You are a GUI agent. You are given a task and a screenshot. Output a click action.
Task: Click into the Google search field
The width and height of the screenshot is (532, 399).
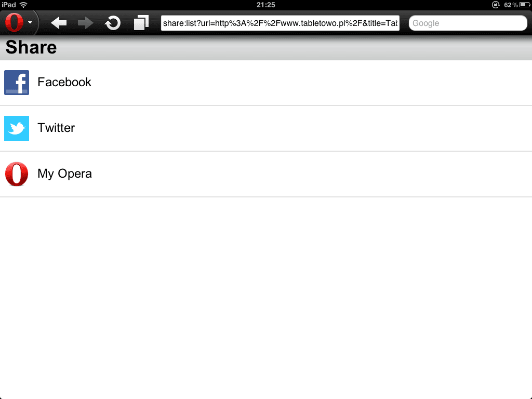point(468,23)
